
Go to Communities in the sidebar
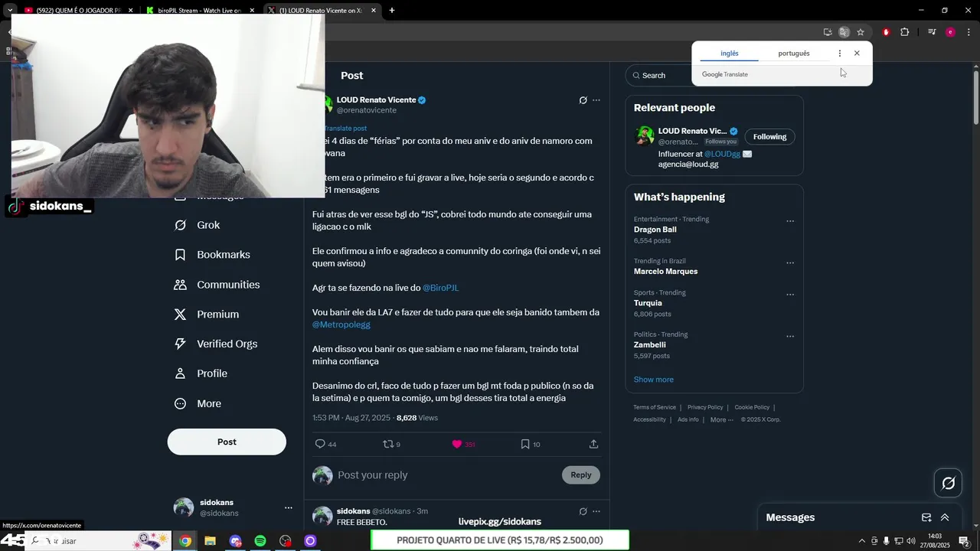point(217,285)
